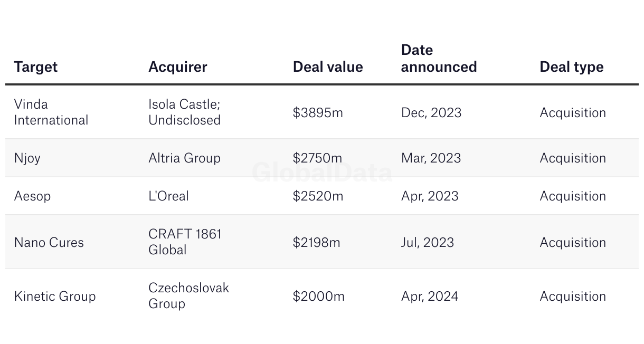Click the Altria Group acquirer cell
Viewport: 644px width, 344px height.
point(184,158)
